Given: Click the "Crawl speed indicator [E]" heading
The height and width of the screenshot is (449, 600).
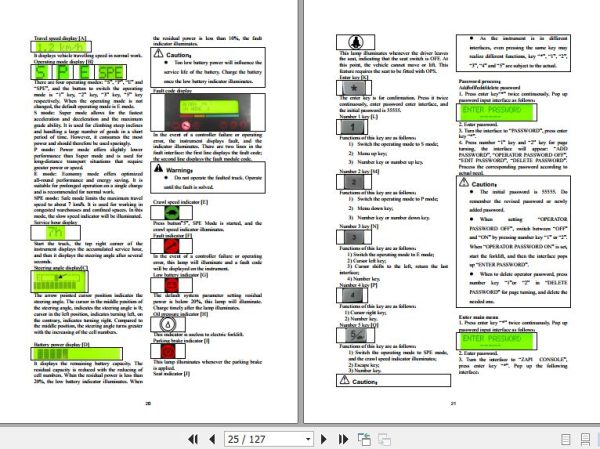Looking at the screenshot, I should [x=180, y=202].
